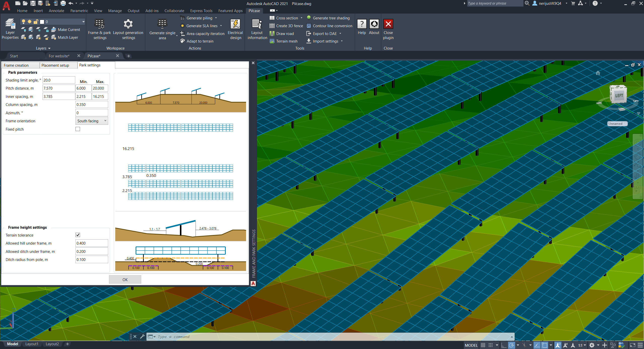Click Adapt to terrain action
The height and width of the screenshot is (349, 644).
point(200,41)
